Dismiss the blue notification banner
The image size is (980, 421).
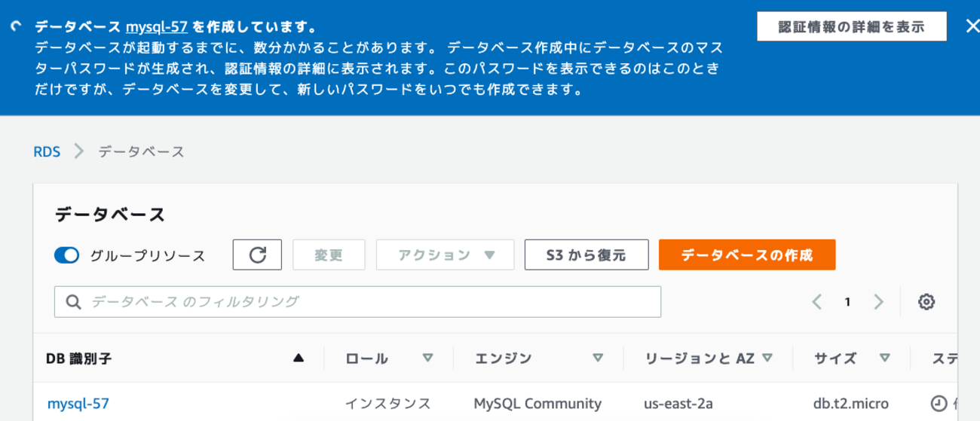[x=972, y=26]
